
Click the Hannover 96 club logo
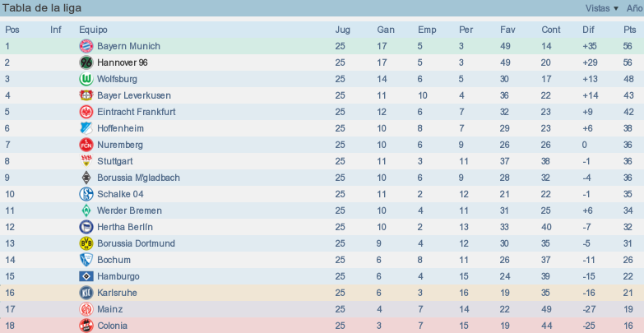(x=86, y=62)
